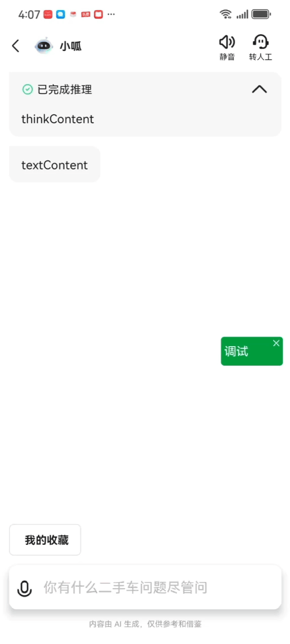Collapse the 已完成推理 reasoning panel

[259, 90]
